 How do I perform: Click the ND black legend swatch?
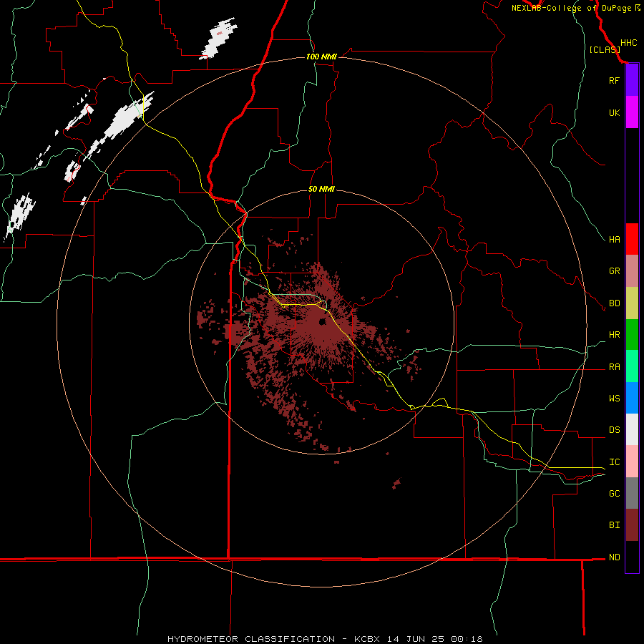[632, 557]
